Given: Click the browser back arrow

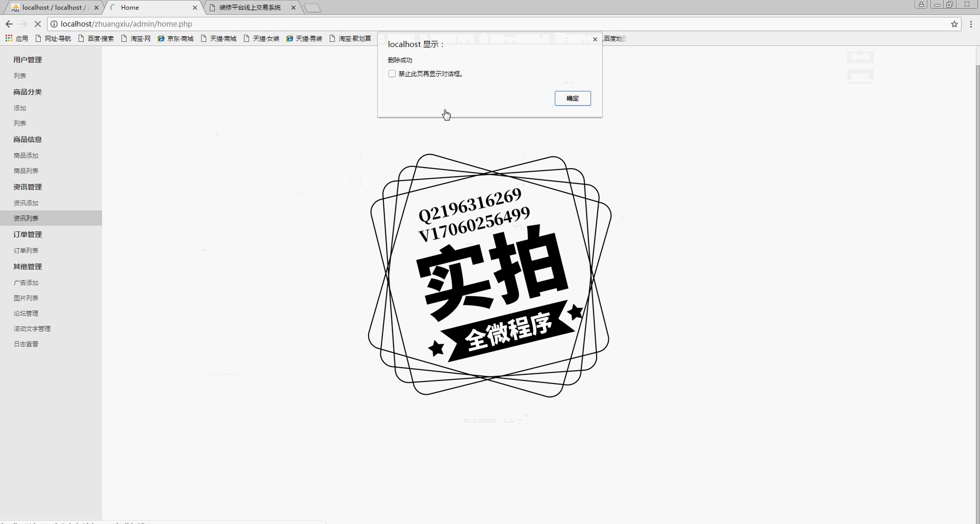Looking at the screenshot, I should (x=9, y=24).
